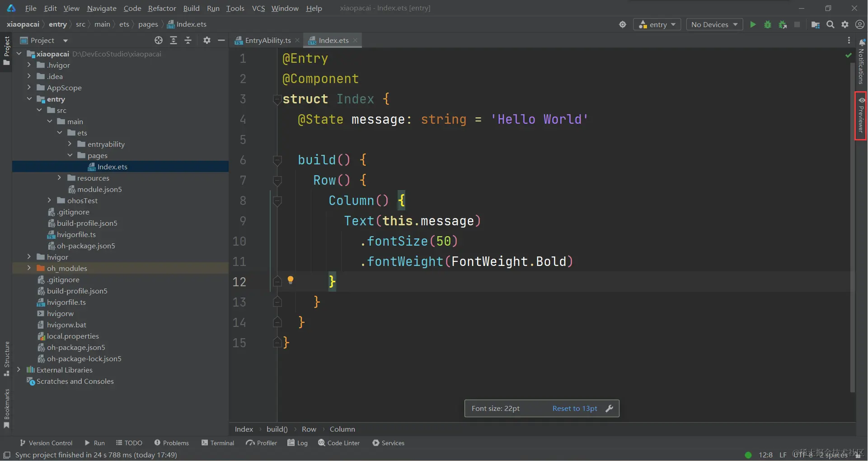Open editor tabs three-dot menu
The height and width of the screenshot is (461, 868).
click(x=849, y=40)
